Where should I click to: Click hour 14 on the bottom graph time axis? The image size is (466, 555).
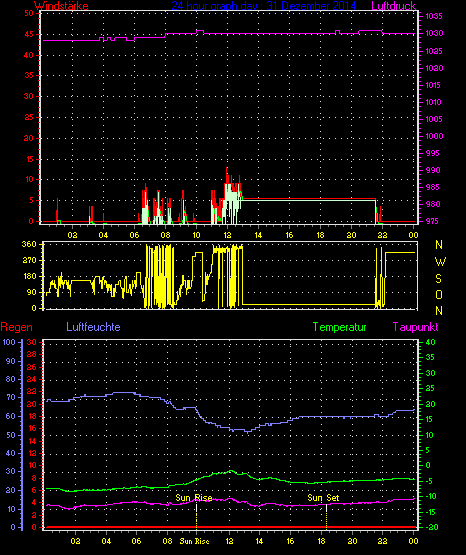(259, 541)
